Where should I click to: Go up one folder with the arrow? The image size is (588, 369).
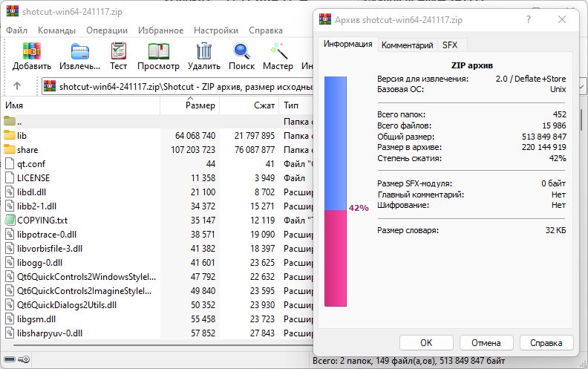[17, 86]
